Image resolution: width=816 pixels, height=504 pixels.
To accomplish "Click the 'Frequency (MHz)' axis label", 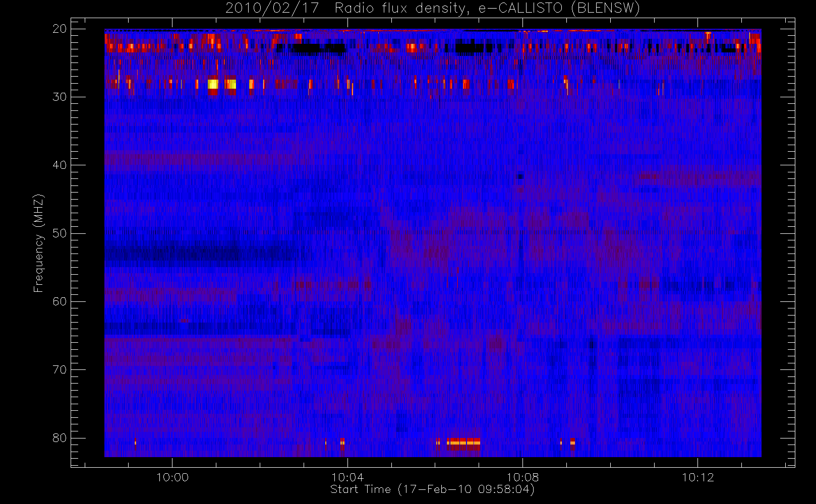I will tap(38, 243).
